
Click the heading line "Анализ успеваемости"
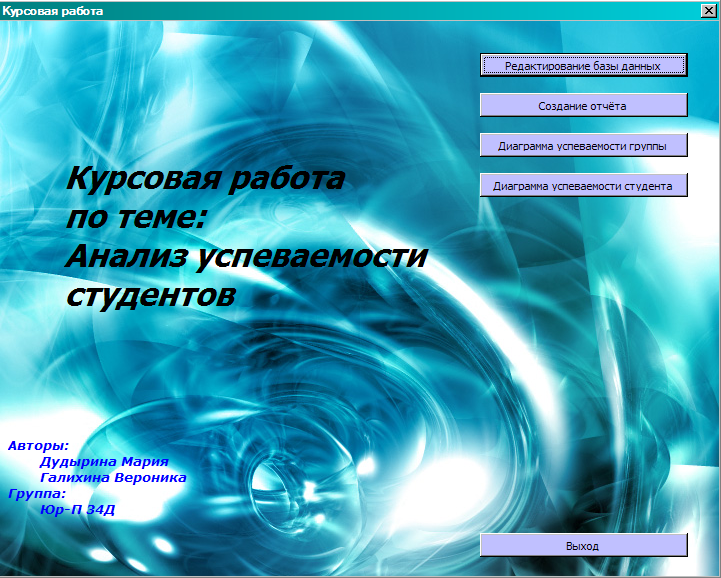[247, 257]
